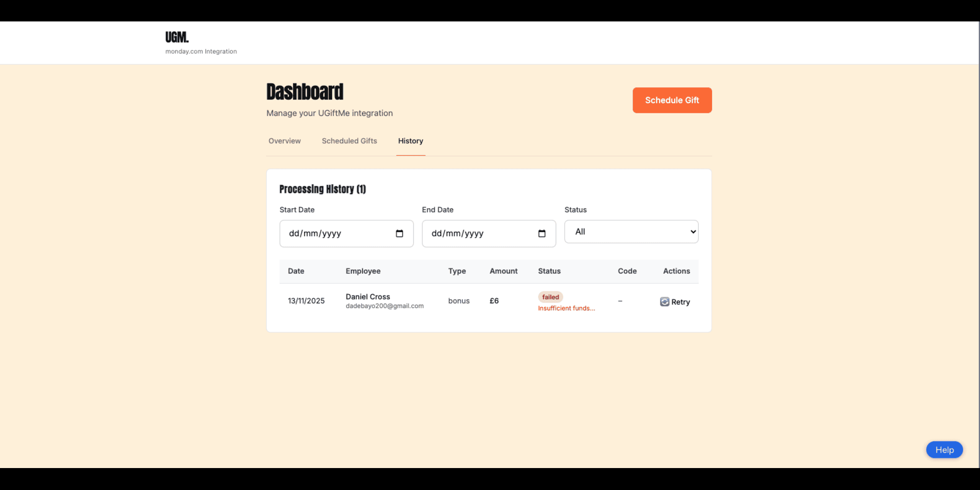This screenshot has width=980, height=490.
Task: Click the Amount column header
Action: [503, 271]
